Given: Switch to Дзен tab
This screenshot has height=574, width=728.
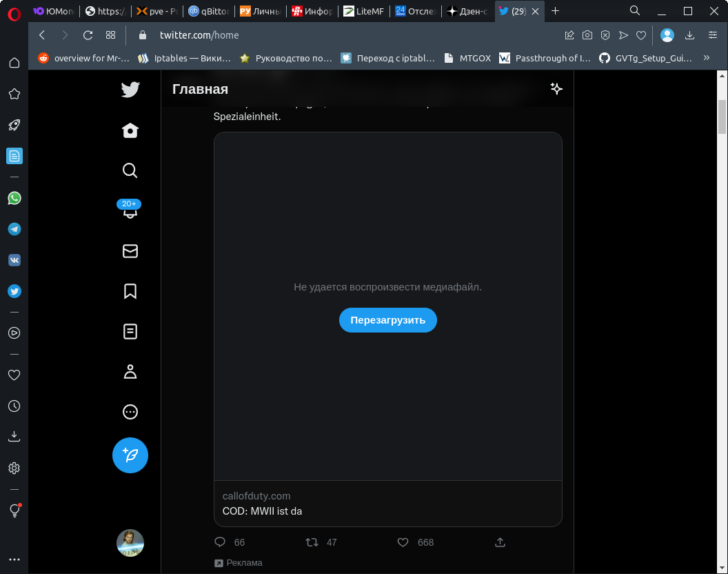Looking at the screenshot, I should [x=467, y=11].
